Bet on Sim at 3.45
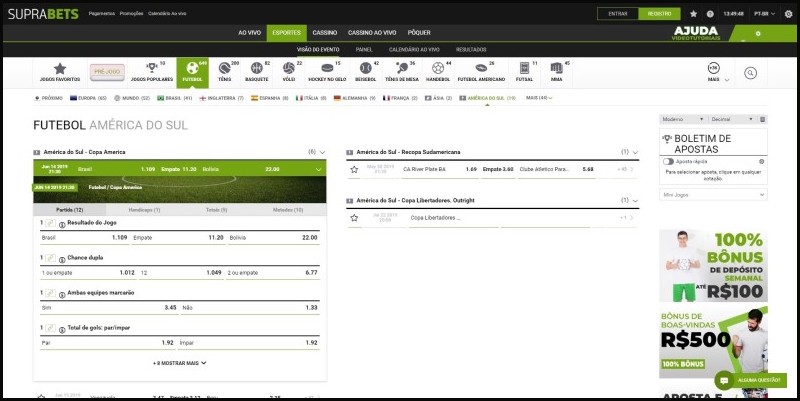 pos(109,308)
